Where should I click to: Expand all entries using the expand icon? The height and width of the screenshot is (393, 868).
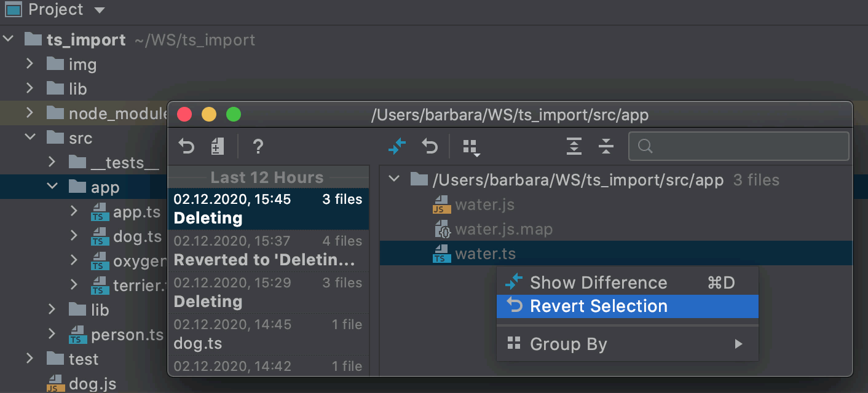[x=574, y=147]
